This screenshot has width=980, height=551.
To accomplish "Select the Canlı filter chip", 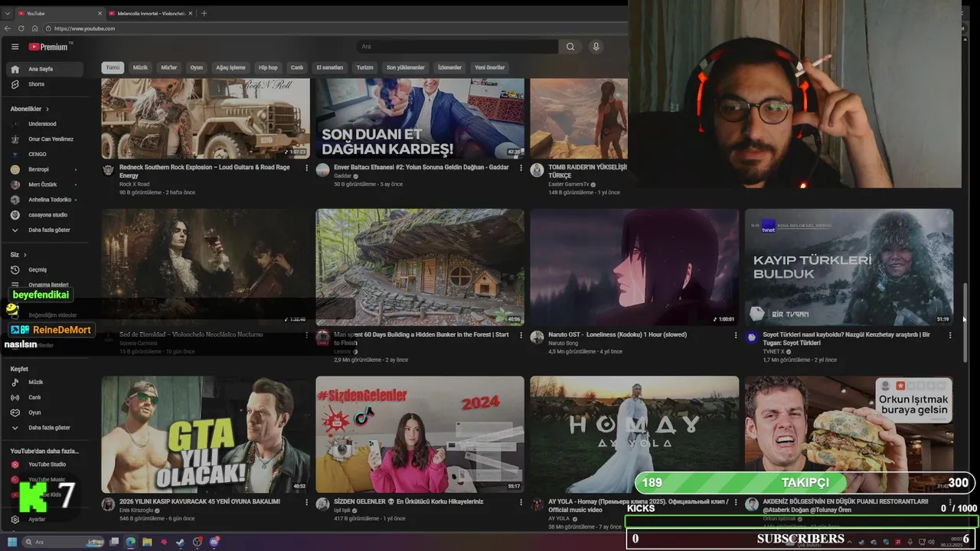I will [x=297, y=67].
